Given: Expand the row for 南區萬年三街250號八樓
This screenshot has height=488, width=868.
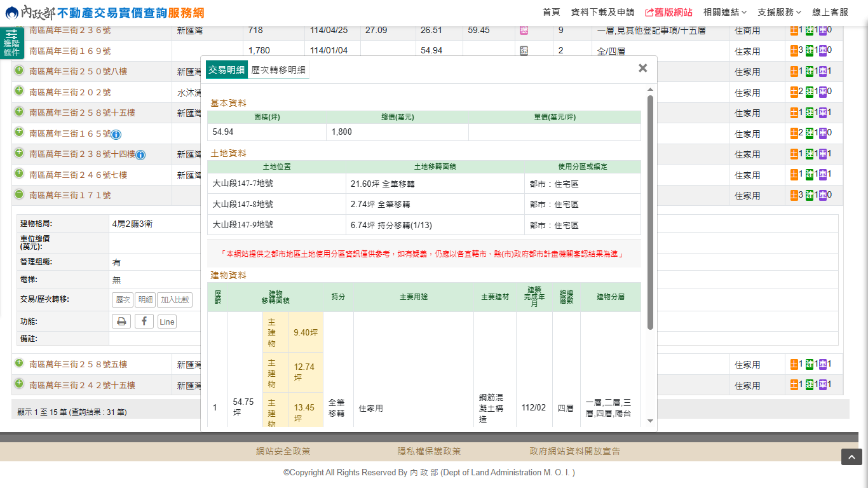Looking at the screenshot, I should [x=19, y=71].
